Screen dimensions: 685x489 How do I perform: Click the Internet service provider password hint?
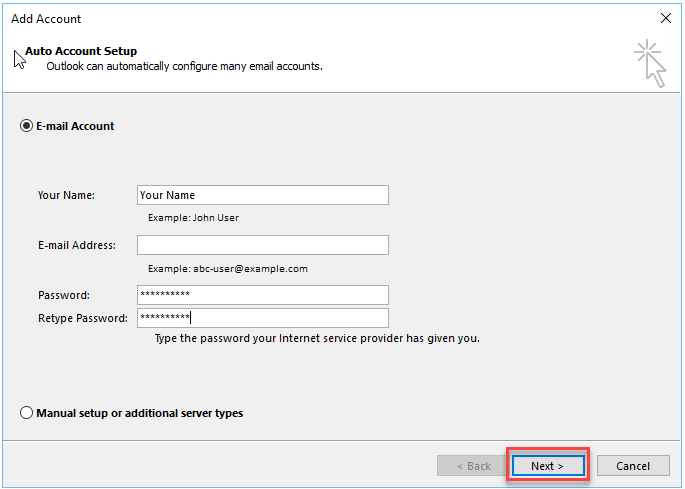click(x=316, y=338)
